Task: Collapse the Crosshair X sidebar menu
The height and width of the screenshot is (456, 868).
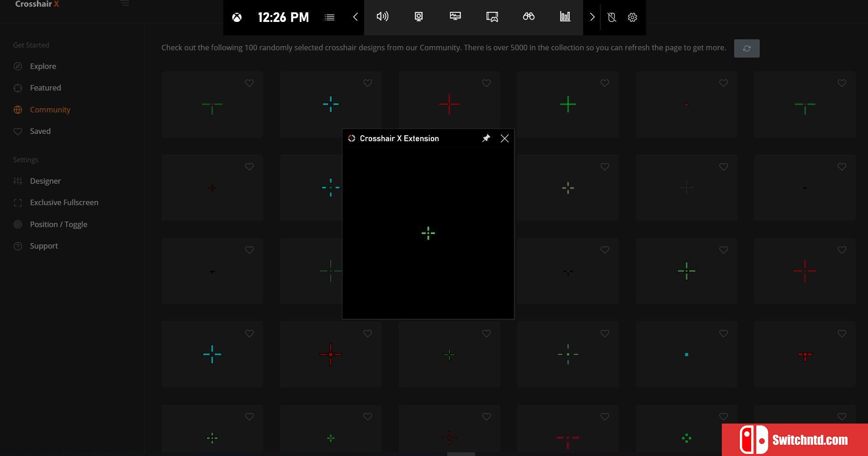Action: click(x=124, y=3)
